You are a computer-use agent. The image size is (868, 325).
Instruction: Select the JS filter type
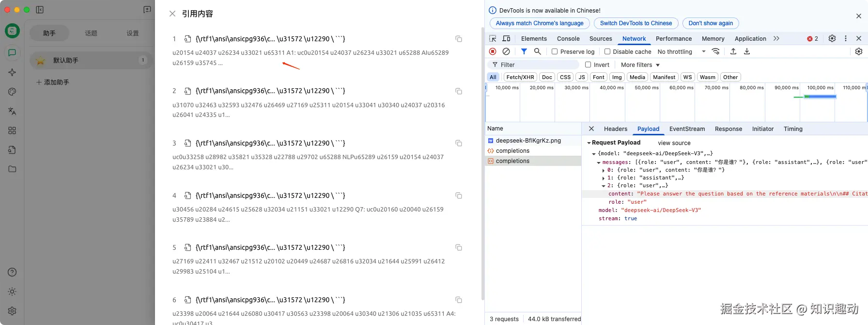click(582, 77)
